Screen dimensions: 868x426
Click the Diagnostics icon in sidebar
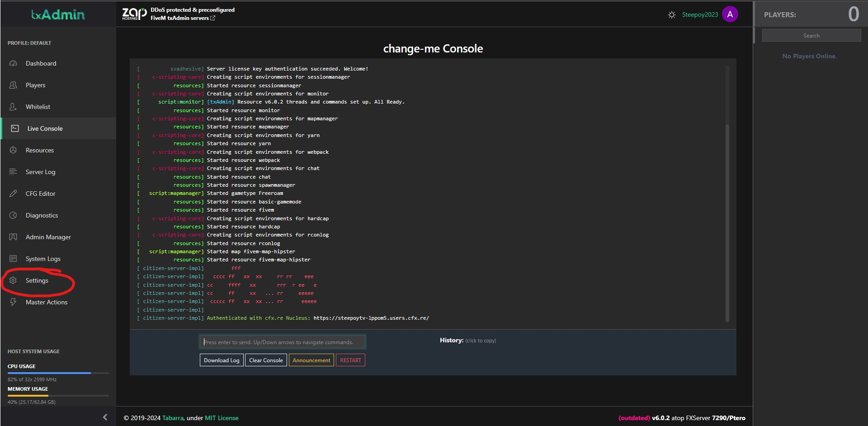(x=13, y=215)
